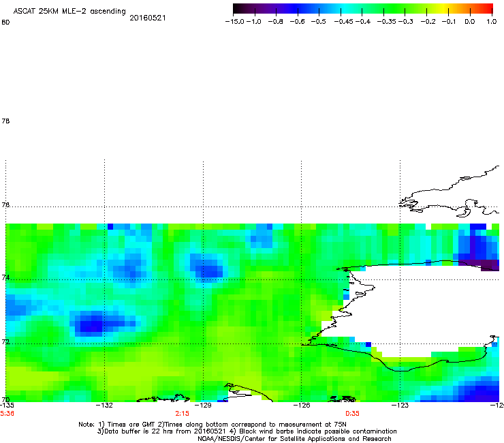Screen dimensions: 504x443
Task: Click the -129 longitude axis label
Action: tap(203, 406)
